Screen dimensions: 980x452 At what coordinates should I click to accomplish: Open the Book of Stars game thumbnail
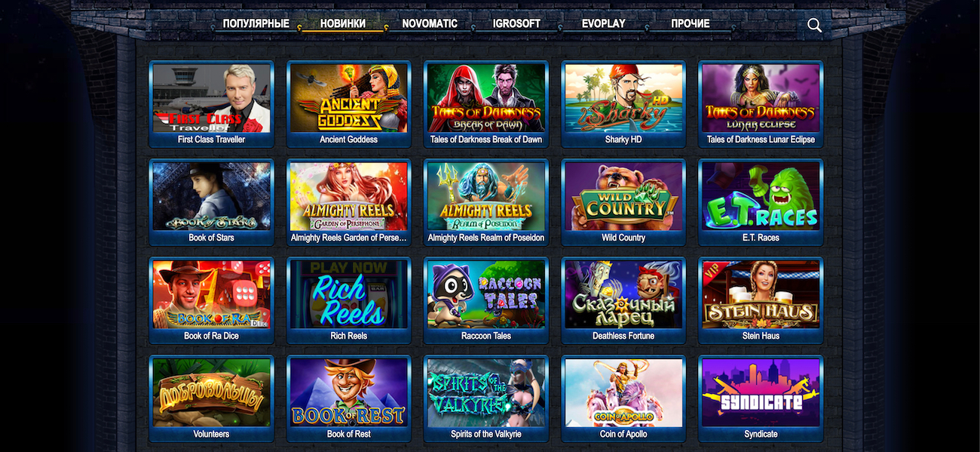point(211,196)
